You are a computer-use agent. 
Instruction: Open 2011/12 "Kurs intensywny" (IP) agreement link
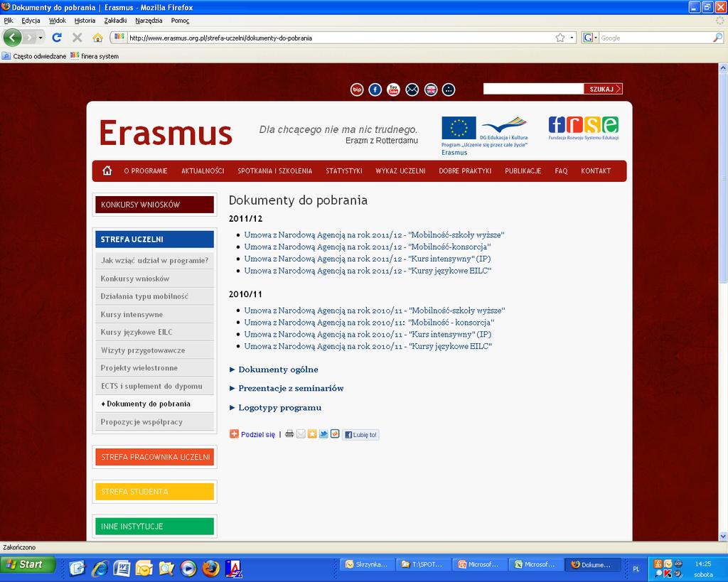pos(368,259)
